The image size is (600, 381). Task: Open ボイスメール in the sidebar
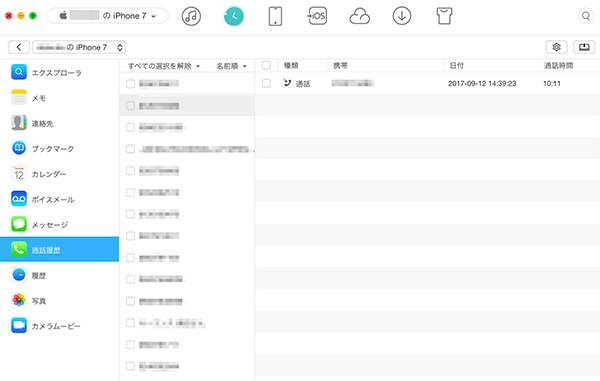pos(59,199)
